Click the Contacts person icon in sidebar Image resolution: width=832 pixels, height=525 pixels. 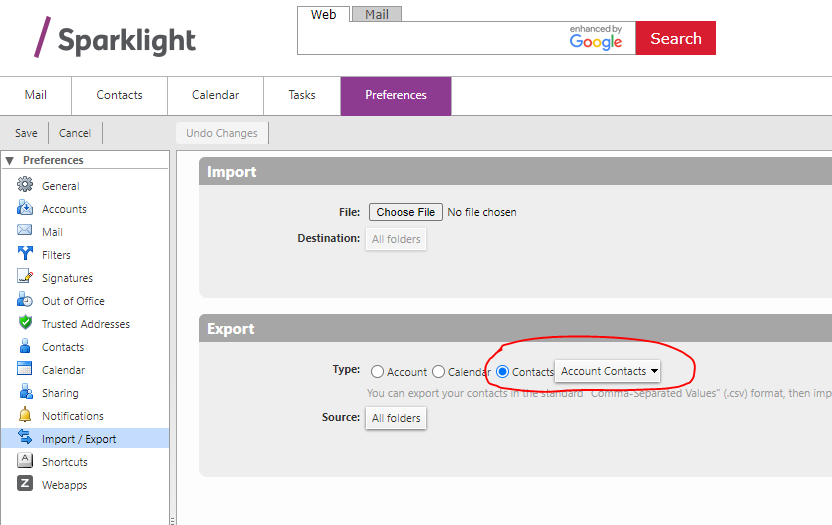click(25, 346)
